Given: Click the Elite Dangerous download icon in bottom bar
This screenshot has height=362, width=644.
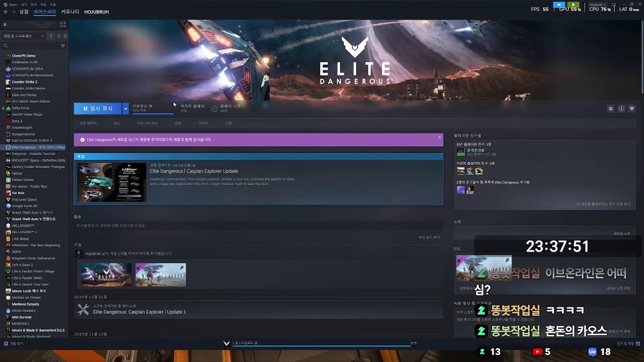Looking at the screenshot, I should click(226, 343).
